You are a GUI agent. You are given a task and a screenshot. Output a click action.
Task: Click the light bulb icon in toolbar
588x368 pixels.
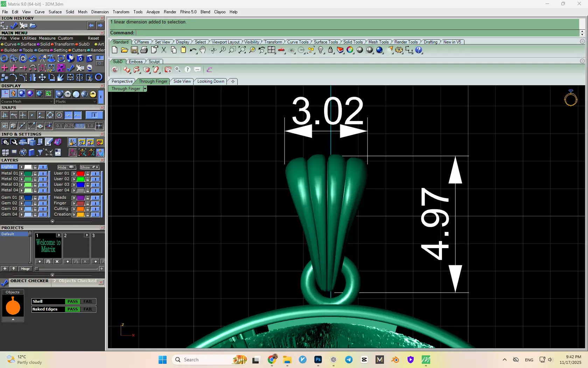click(321, 50)
